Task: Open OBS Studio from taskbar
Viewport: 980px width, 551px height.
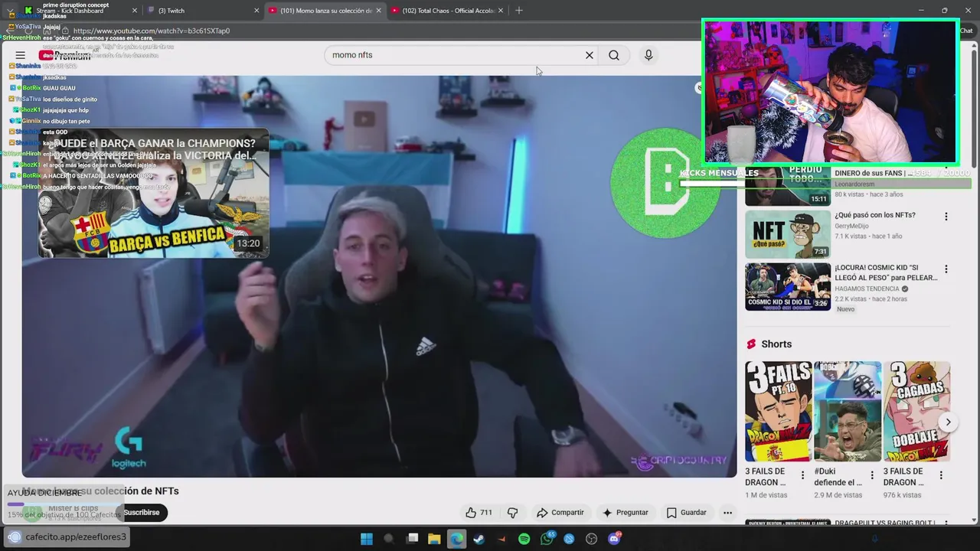Action: click(591, 539)
